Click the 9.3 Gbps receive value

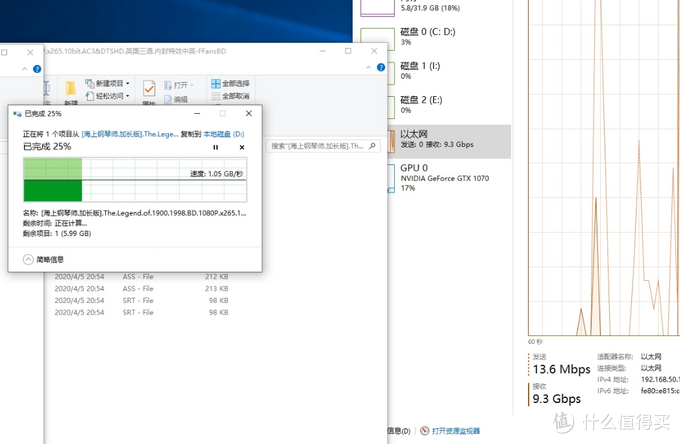[556, 398]
